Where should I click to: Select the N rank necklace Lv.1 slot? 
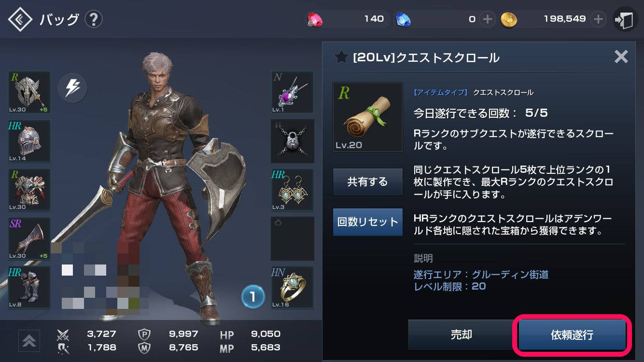293,93
